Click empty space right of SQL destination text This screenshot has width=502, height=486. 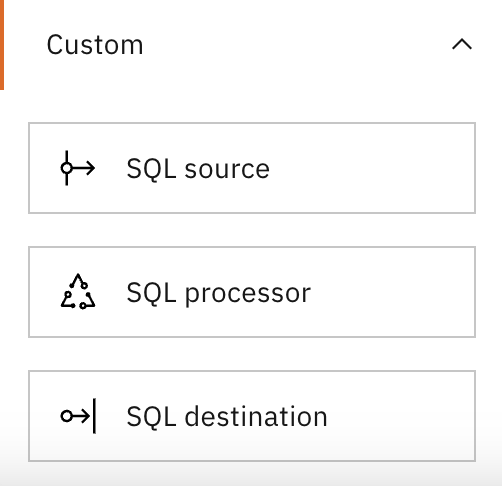(400, 416)
